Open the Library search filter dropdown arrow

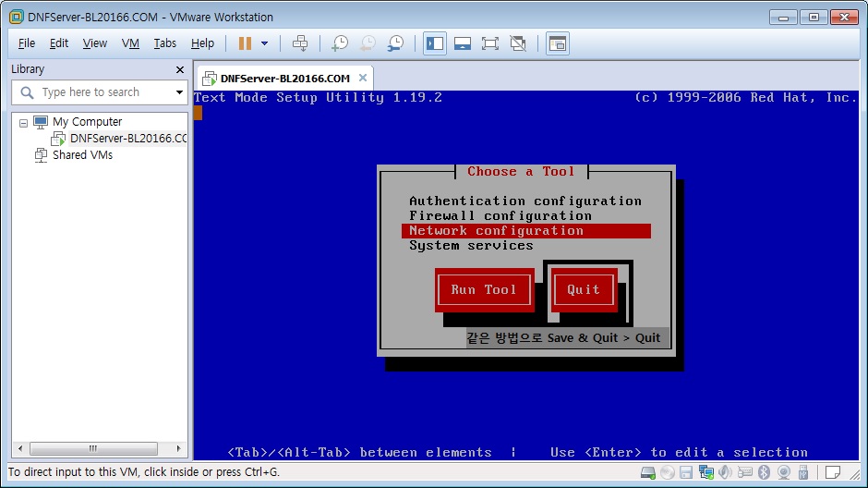pyautogui.click(x=179, y=91)
